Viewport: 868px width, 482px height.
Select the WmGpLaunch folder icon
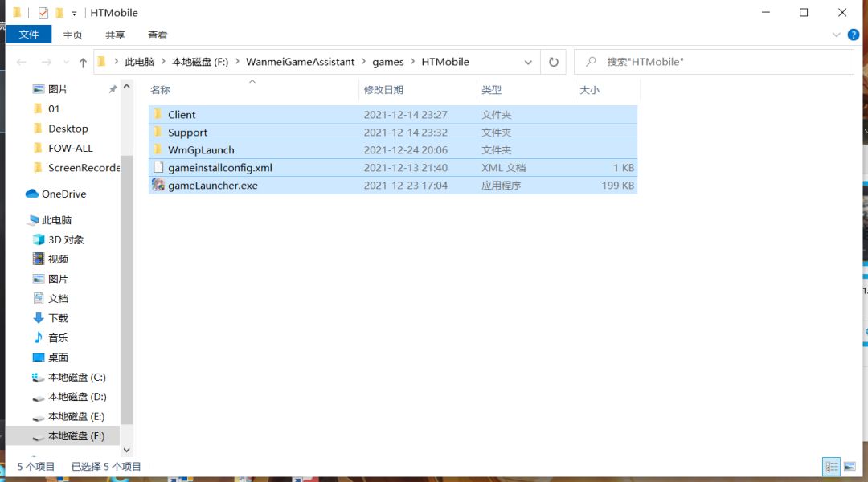tap(158, 149)
